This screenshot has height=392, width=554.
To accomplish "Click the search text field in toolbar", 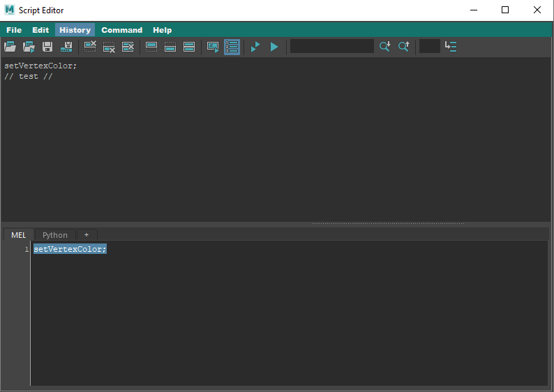I will pyautogui.click(x=332, y=47).
